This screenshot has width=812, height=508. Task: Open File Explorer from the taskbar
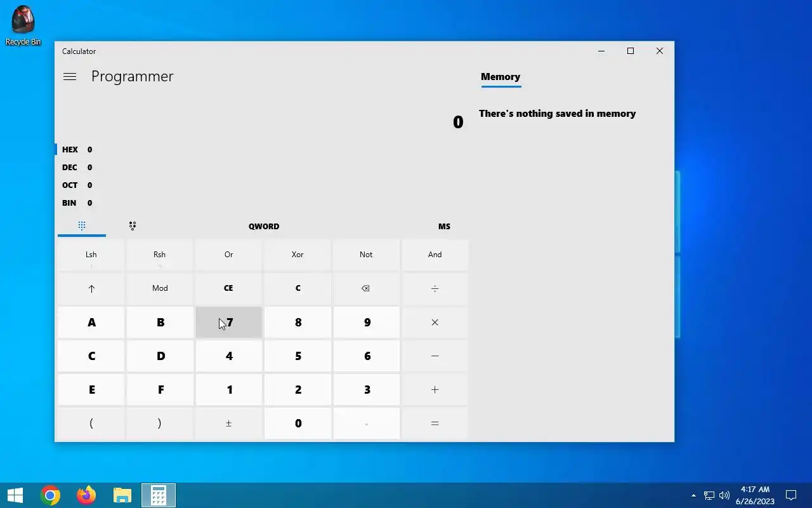(122, 495)
